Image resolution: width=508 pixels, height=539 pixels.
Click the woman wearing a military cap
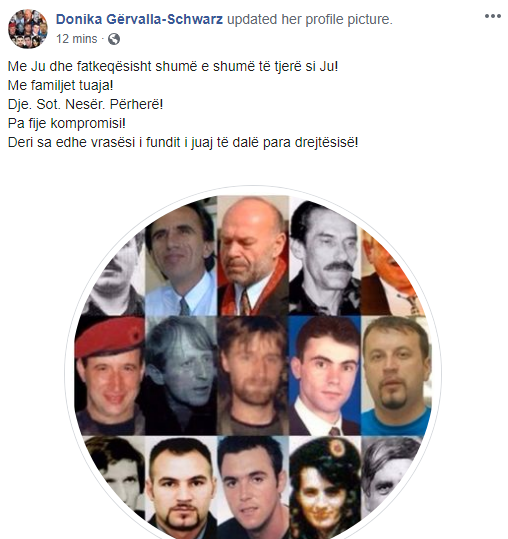click(325, 487)
